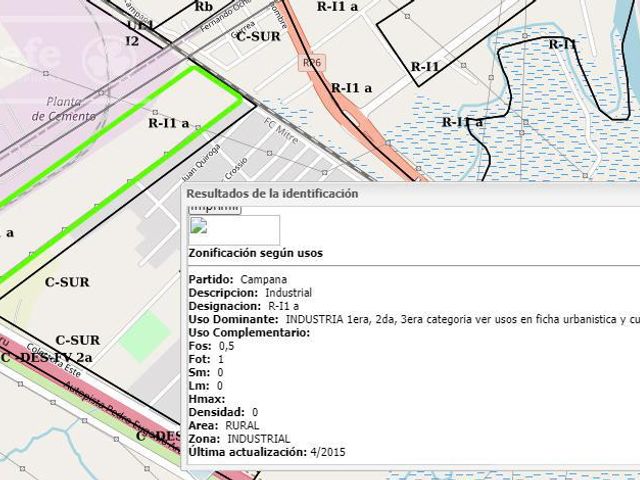Click the Rb zone label at top
This screenshot has height=480, width=640.
coord(204,6)
